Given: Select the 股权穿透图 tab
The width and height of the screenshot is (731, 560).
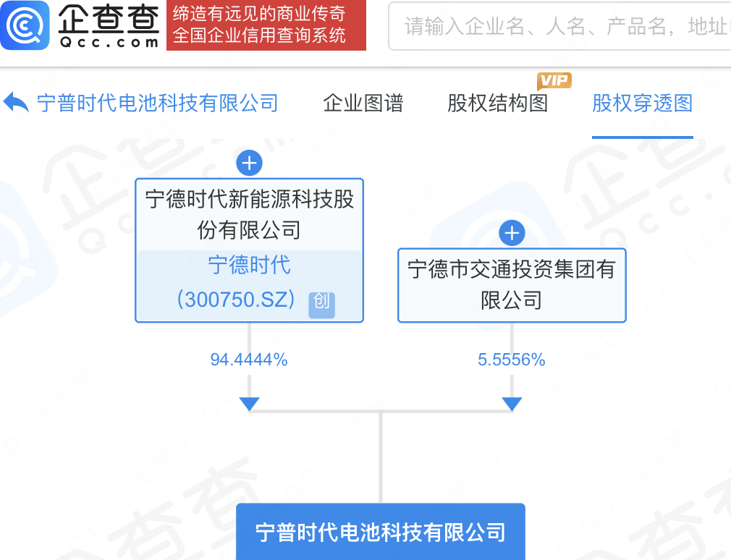Looking at the screenshot, I should pos(643,103).
